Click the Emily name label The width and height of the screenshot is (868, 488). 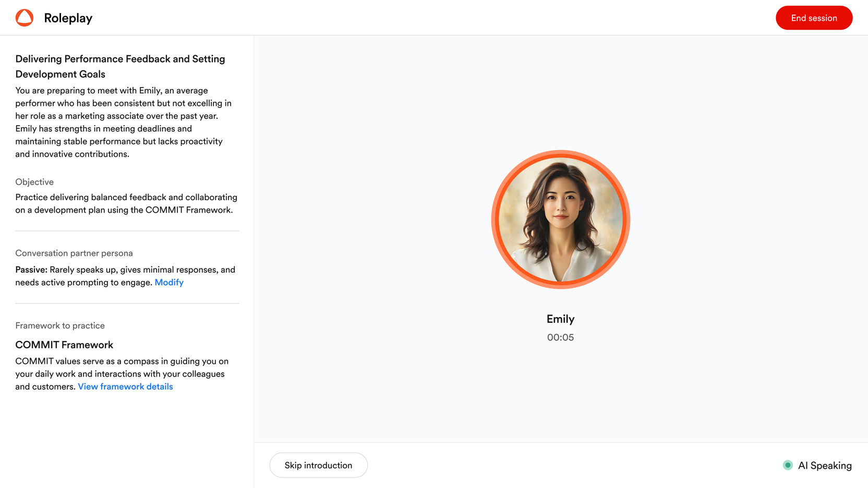click(x=560, y=319)
